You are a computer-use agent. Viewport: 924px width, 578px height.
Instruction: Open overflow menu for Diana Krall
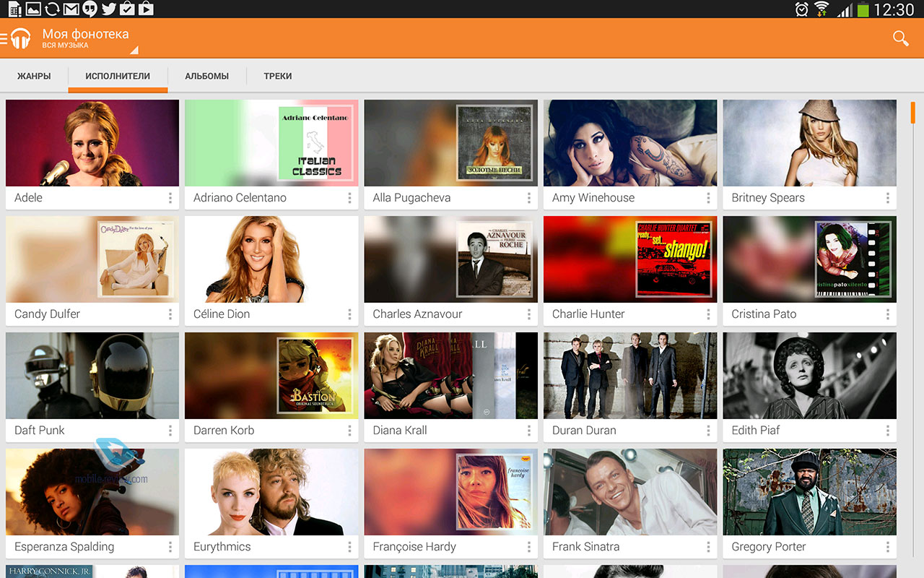(x=529, y=431)
